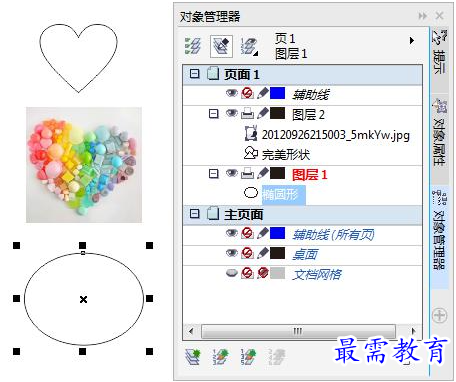Select the 2012092621500​3_5mkYw.jpg bitmap object
Viewport: 456px width, 382px height.
[x=336, y=135]
